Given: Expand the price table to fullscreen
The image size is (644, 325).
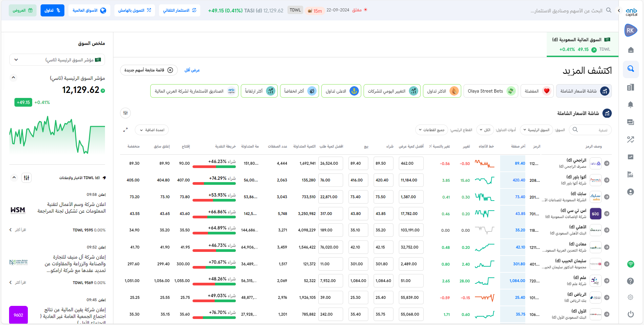Looking at the screenshot, I should coord(125,130).
